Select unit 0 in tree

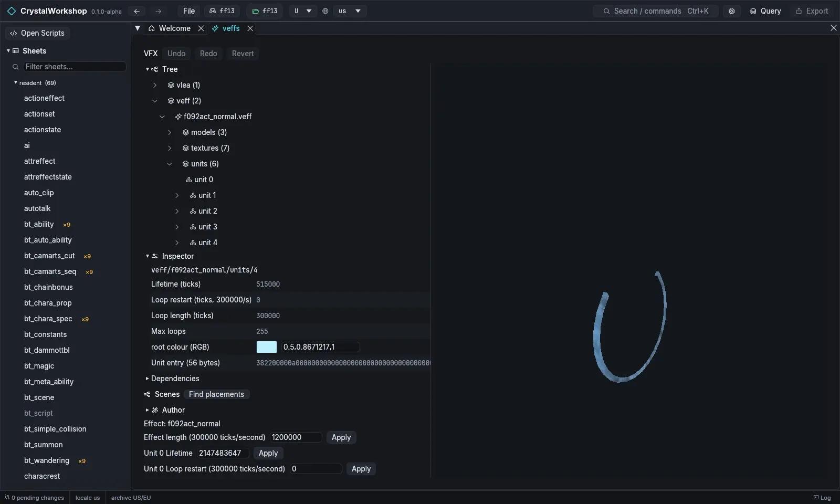pyautogui.click(x=199, y=180)
